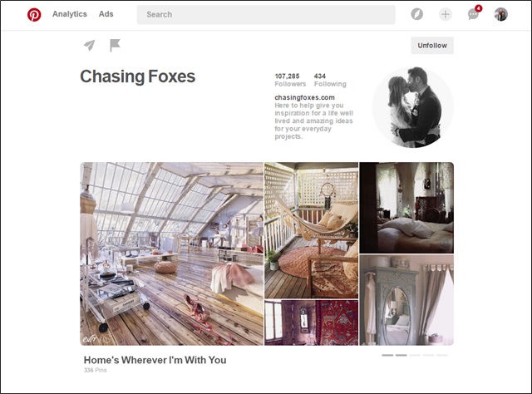View the 107,285 Followers list
The height and width of the screenshot is (394, 532).
coord(290,80)
